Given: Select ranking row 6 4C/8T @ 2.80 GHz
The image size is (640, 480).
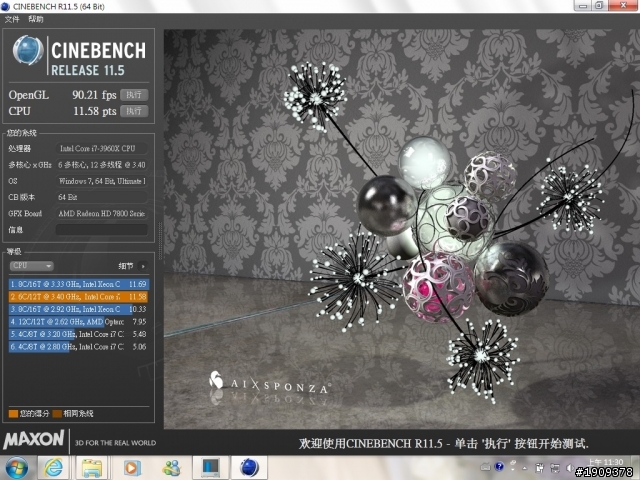Looking at the screenshot, I should tap(79, 347).
